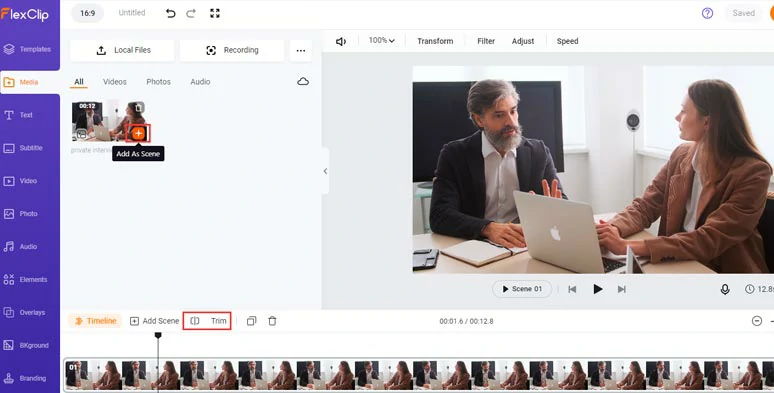774x393 pixels.
Task: Click the timeline playhead marker
Action: coord(158,335)
